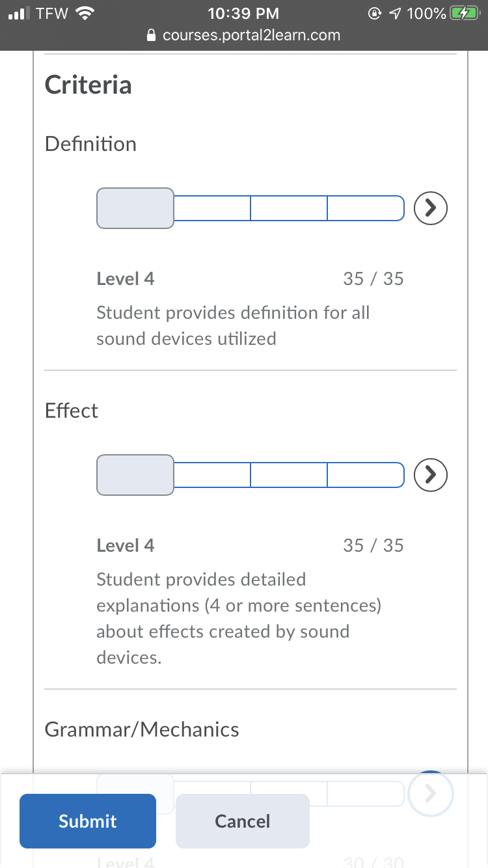This screenshot has width=488, height=868.
Task: Tap the battery icon in status bar
Action: [x=463, y=13]
